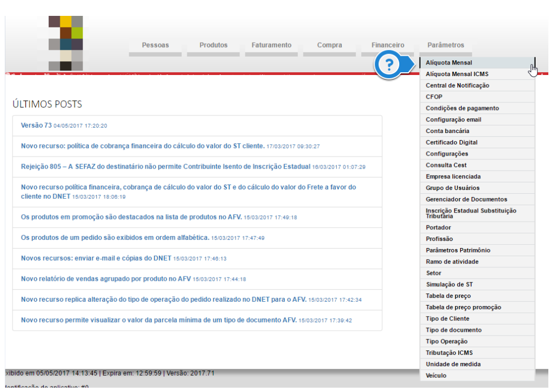The image size is (551, 392).
Task: Click the pixelated company logo
Action: tap(66, 43)
